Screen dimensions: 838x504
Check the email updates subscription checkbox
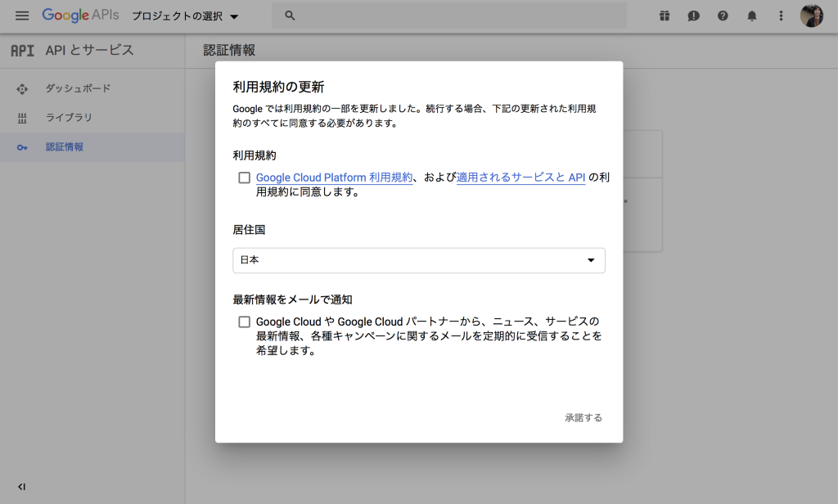coord(244,322)
